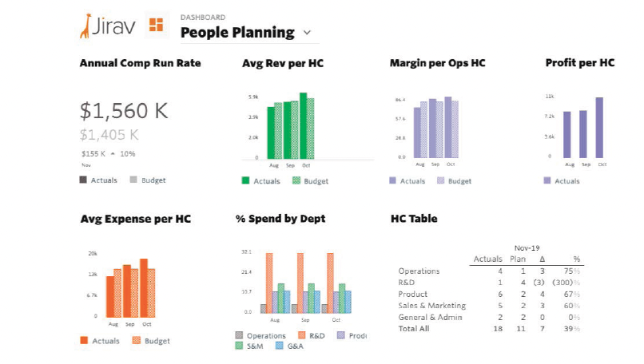Toggle Actuals legend under Avg Rev per HC

(261, 181)
